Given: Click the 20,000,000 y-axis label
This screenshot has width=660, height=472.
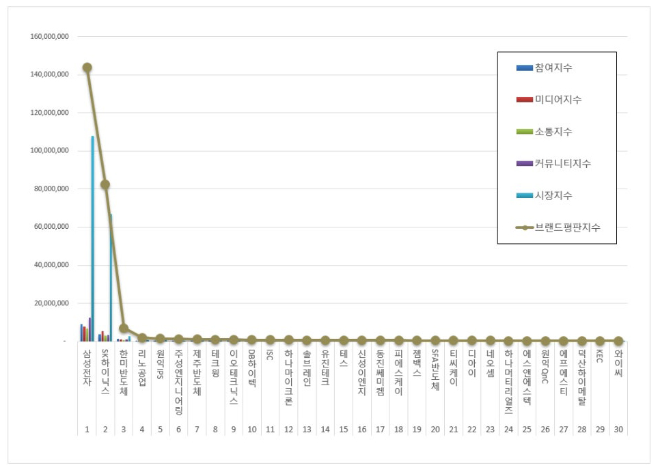Looking at the screenshot, I should 51,303.
